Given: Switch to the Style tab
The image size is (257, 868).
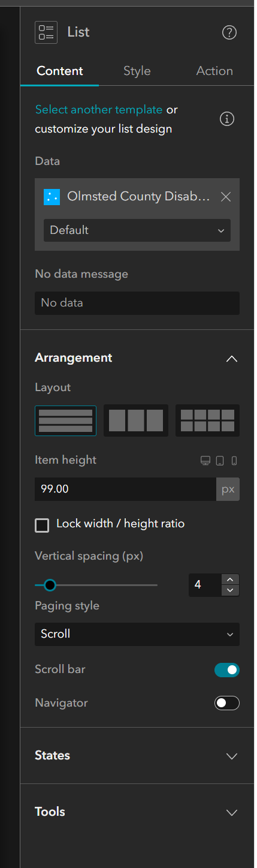Looking at the screenshot, I should [137, 71].
